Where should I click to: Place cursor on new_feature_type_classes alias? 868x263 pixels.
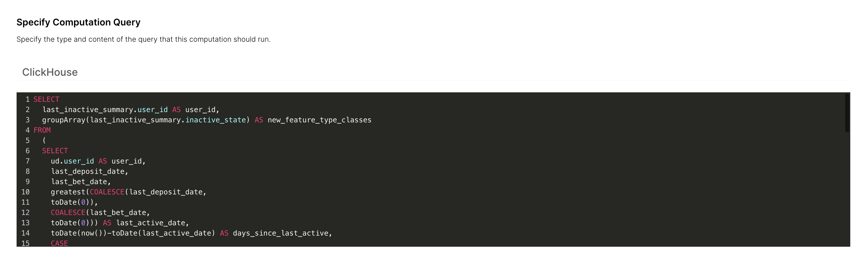(x=319, y=120)
